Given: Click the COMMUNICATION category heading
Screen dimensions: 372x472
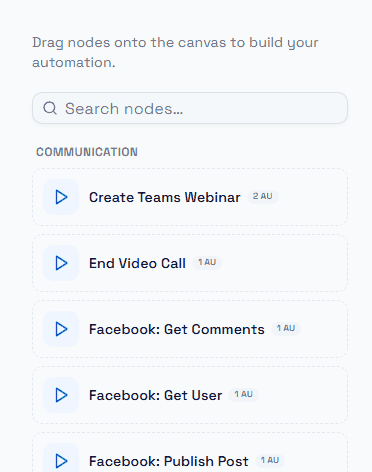Looking at the screenshot, I should point(87,152).
